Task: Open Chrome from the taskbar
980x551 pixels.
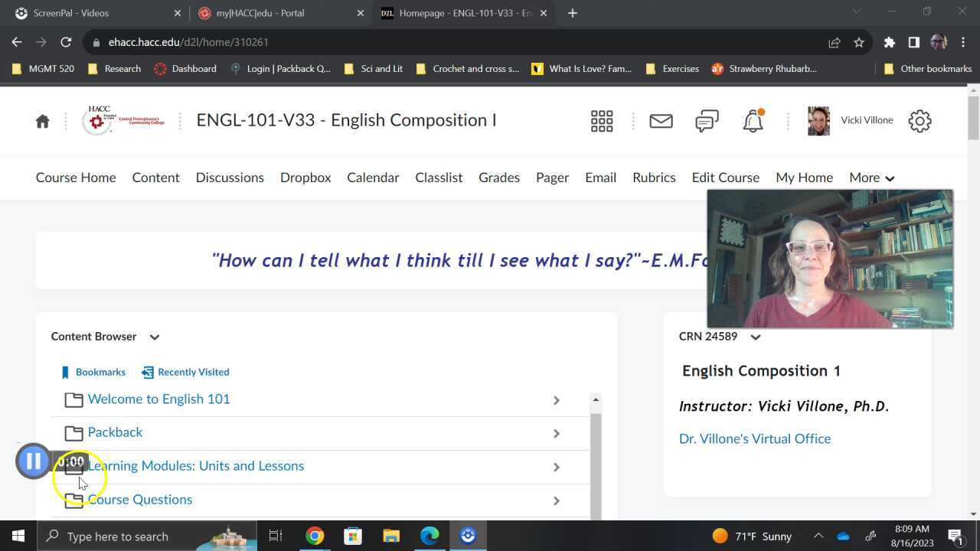Action: (x=314, y=536)
